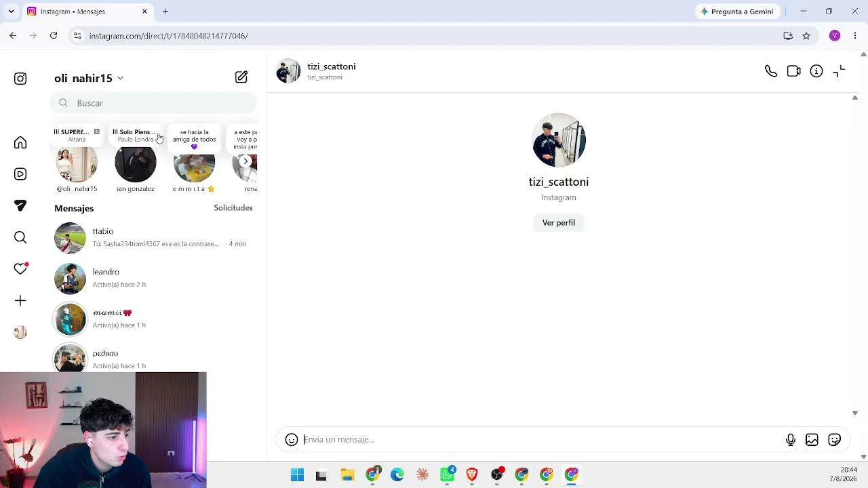Open Chrome three-dot menu
The width and height of the screenshot is (868, 488).
855,36
